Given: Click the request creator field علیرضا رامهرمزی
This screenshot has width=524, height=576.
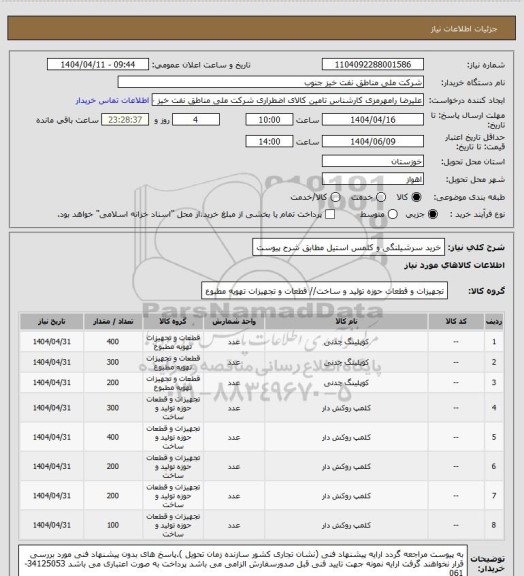Looking at the screenshot, I should point(288,100).
